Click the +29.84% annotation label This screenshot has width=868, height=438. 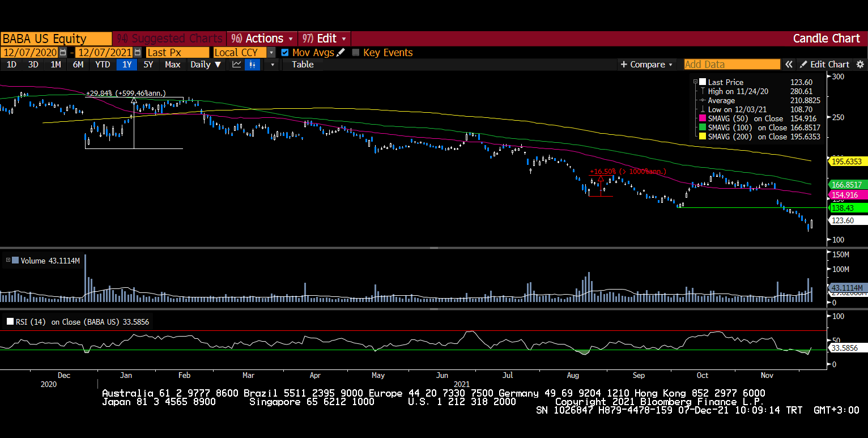pos(126,93)
